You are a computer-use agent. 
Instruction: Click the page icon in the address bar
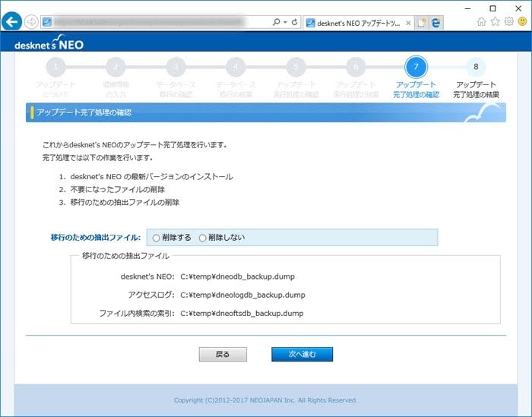click(47, 22)
